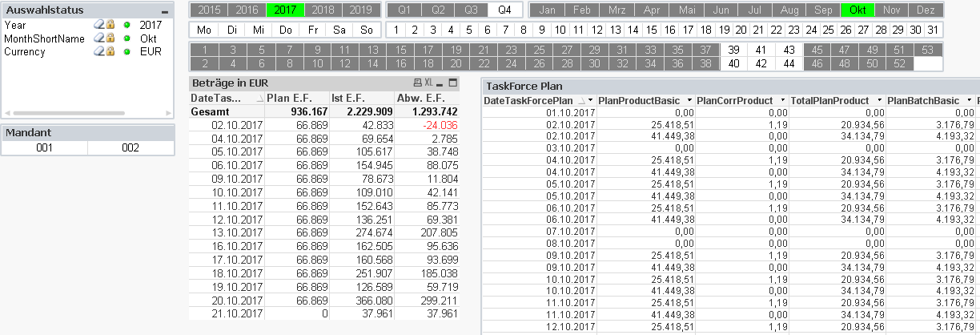Select calendar week 40
Screen dimensions: 980x335
coord(734,63)
